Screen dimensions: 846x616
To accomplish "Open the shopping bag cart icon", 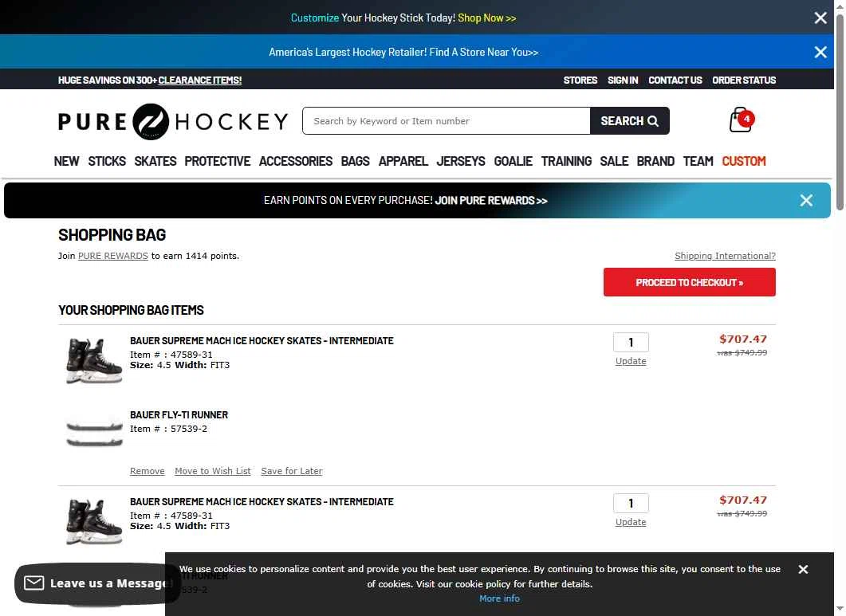I will click(742, 120).
